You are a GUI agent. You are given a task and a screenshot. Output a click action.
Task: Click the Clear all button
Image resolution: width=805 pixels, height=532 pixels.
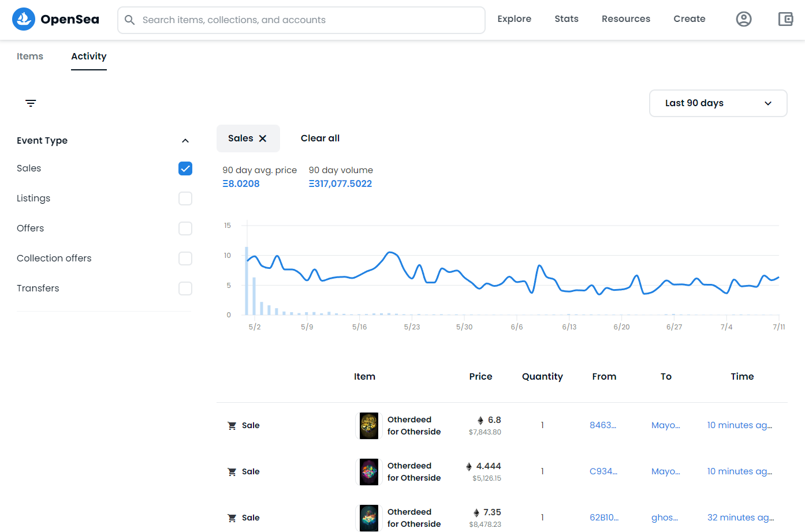[x=320, y=138]
